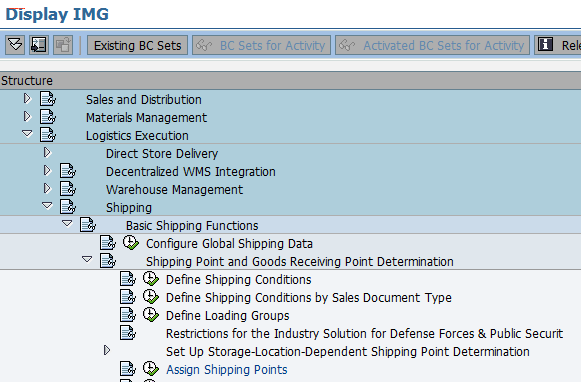This screenshot has height=382, width=581.
Task: Click the position/where-used toolbar icon
Action: click(x=39, y=45)
